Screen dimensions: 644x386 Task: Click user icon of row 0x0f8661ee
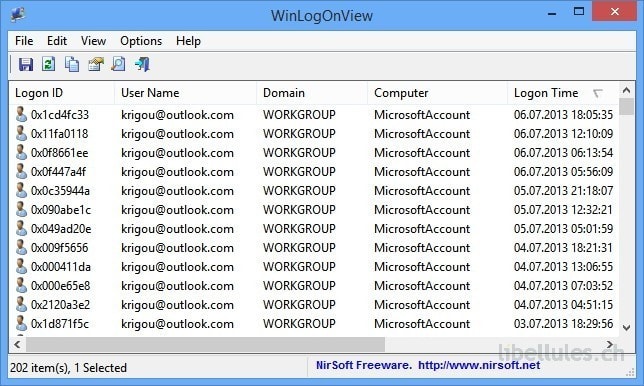pos(21,152)
